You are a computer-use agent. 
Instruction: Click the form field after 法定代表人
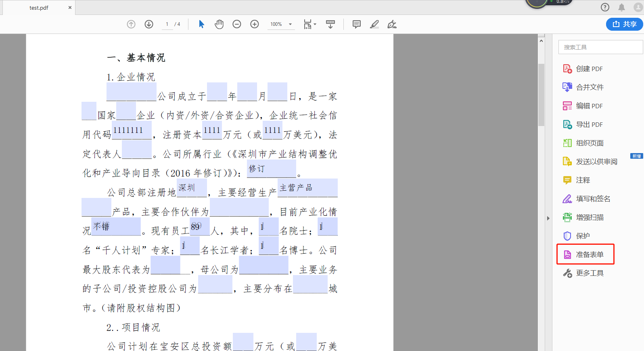tap(137, 149)
